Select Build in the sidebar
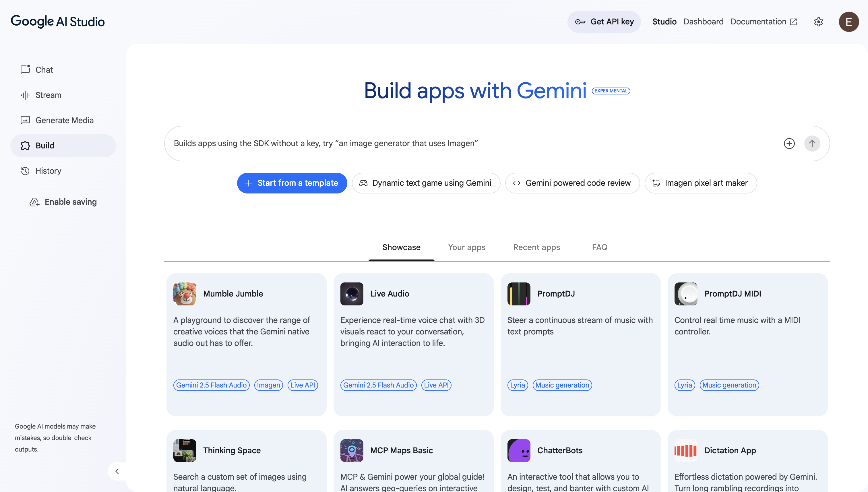This screenshot has width=868, height=492. click(63, 146)
